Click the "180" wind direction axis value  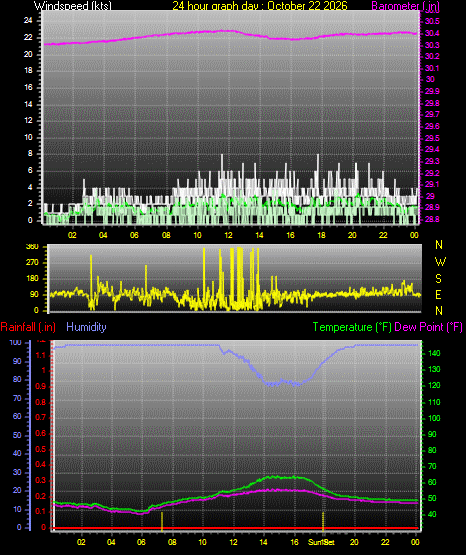32,279
